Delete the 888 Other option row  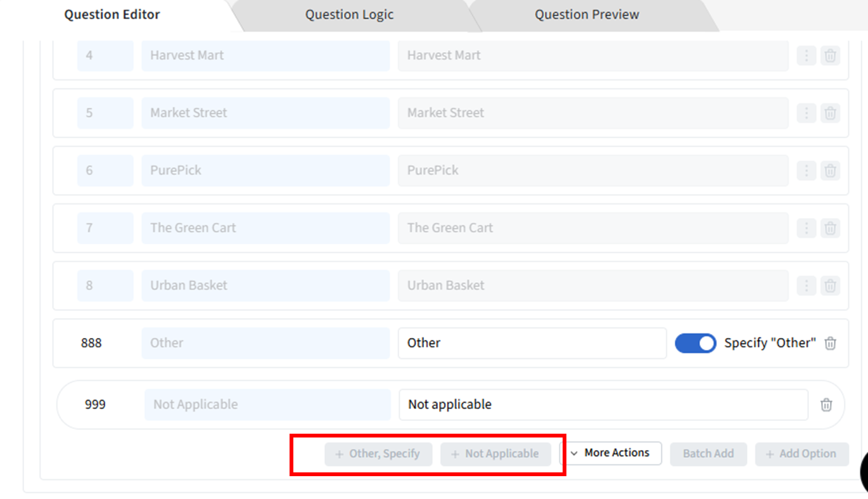click(x=830, y=343)
